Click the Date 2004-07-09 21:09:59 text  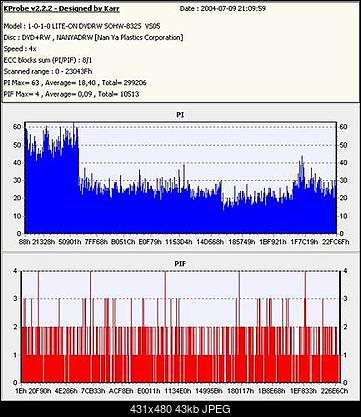coord(223,9)
